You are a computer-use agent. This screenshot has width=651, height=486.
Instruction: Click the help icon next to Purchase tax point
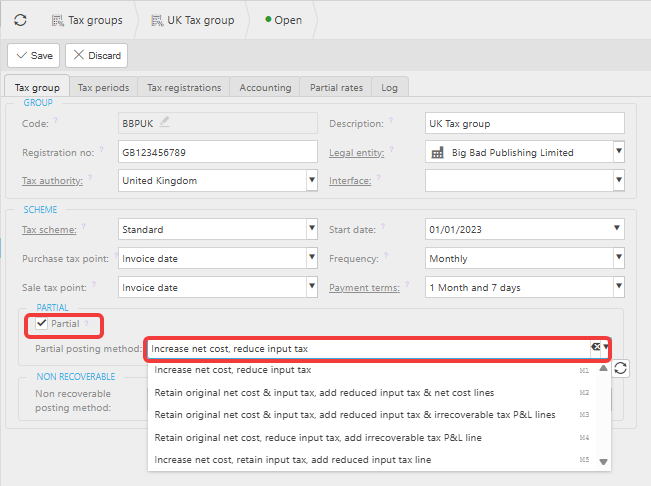pos(116,255)
